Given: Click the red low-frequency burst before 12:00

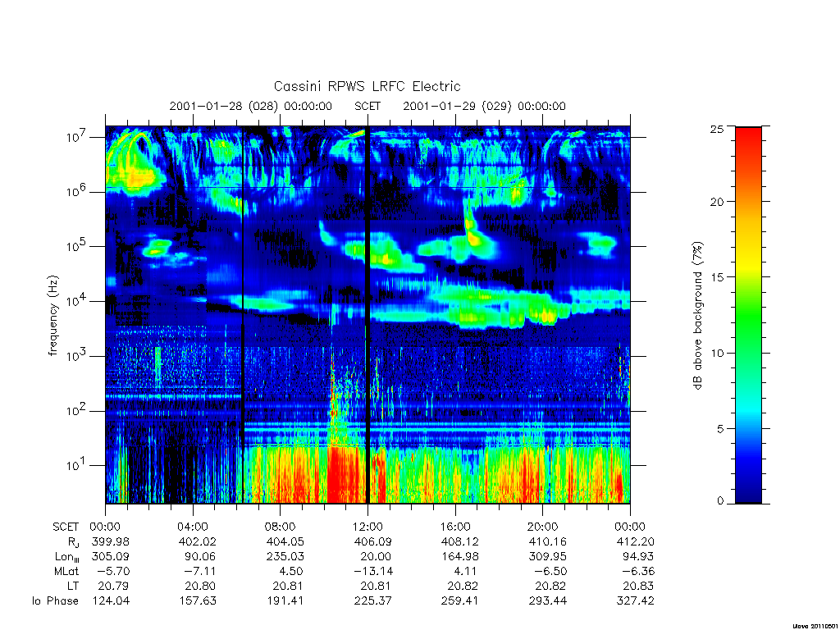Looking at the screenshot, I should (345, 474).
